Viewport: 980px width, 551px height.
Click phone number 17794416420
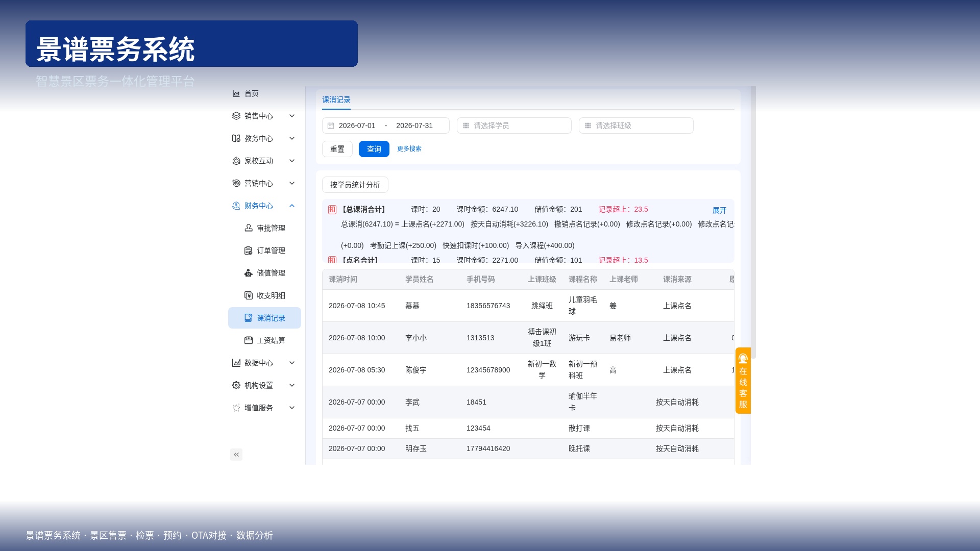pos(488,448)
